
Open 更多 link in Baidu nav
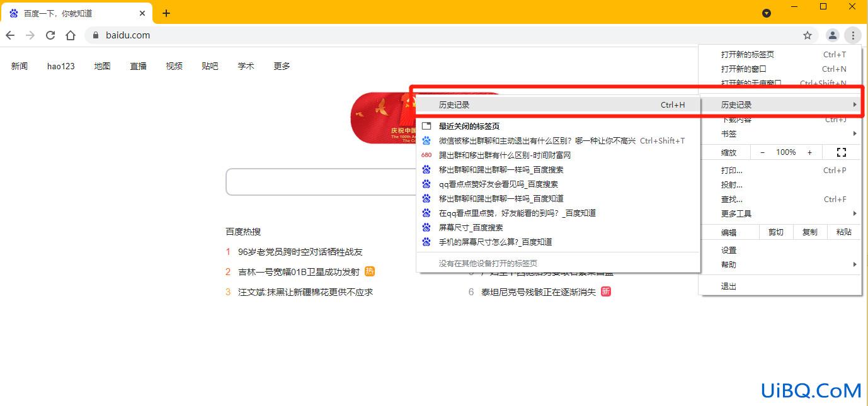(282, 66)
